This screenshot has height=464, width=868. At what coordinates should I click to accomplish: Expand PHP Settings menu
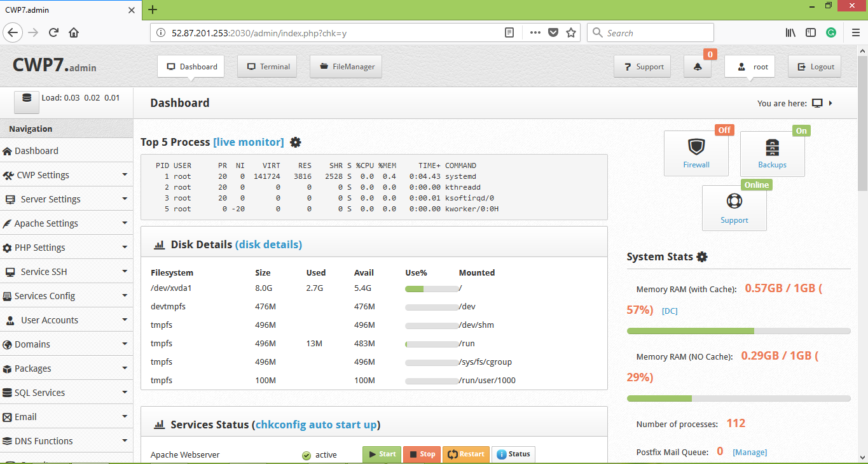pos(67,248)
